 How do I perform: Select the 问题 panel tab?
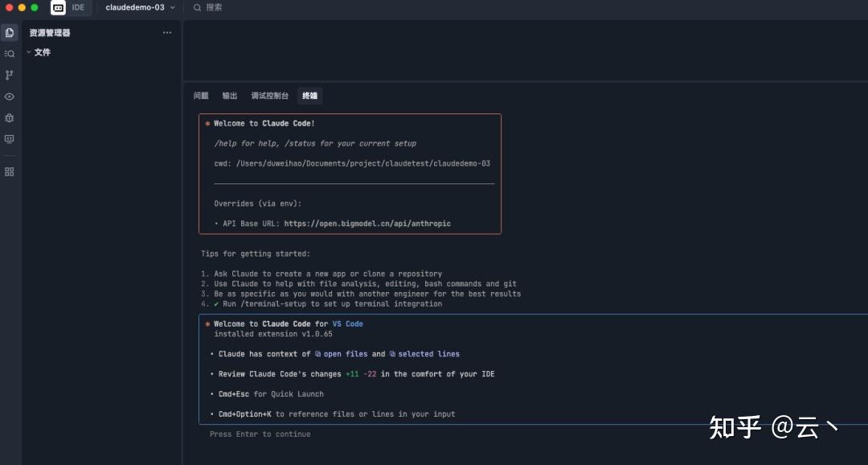[201, 95]
